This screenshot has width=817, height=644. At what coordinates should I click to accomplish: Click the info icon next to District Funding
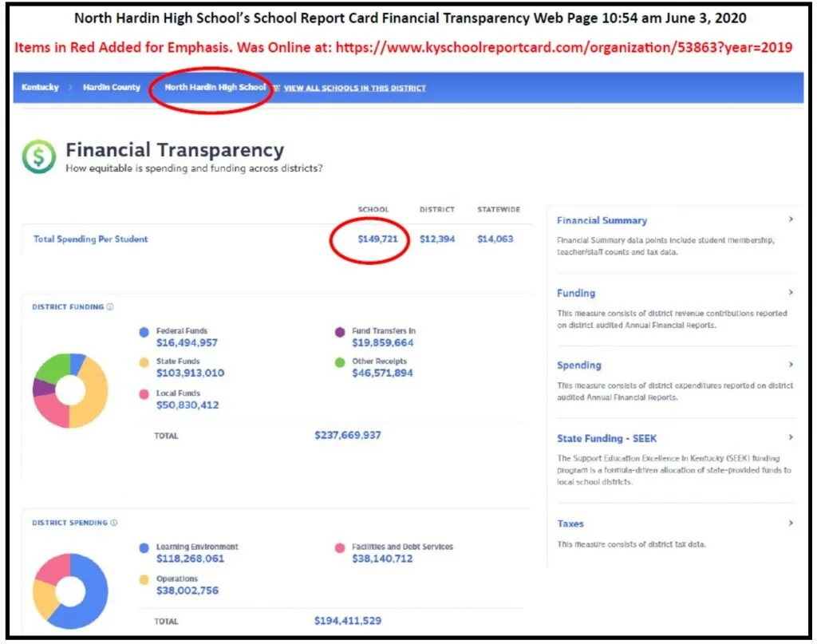click(110, 307)
